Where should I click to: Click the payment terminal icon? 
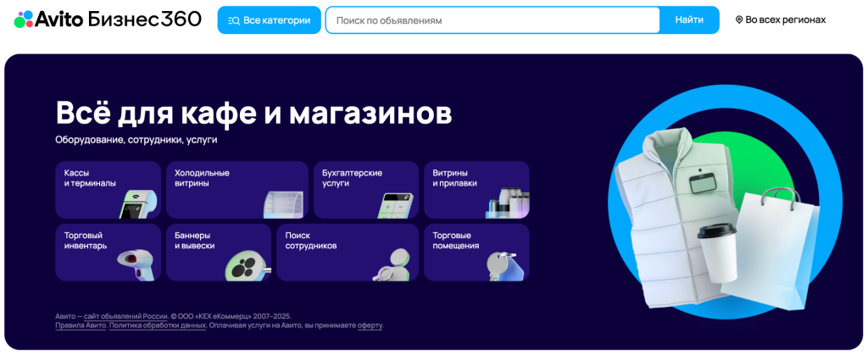tap(138, 203)
